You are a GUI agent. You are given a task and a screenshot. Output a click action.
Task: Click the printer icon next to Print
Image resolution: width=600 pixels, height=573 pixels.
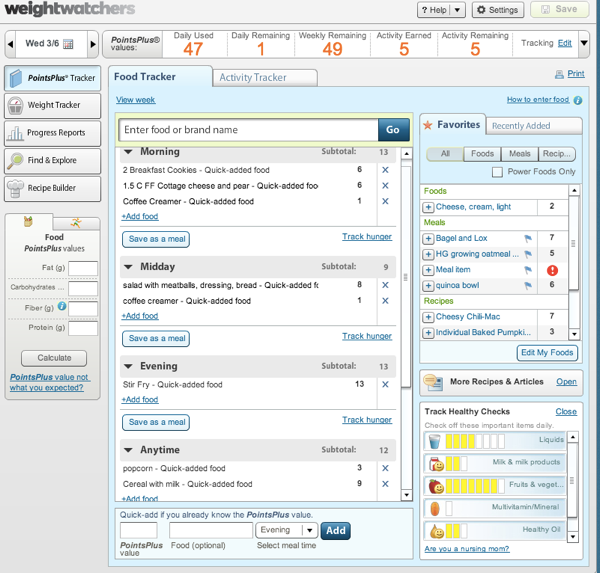[x=559, y=74]
